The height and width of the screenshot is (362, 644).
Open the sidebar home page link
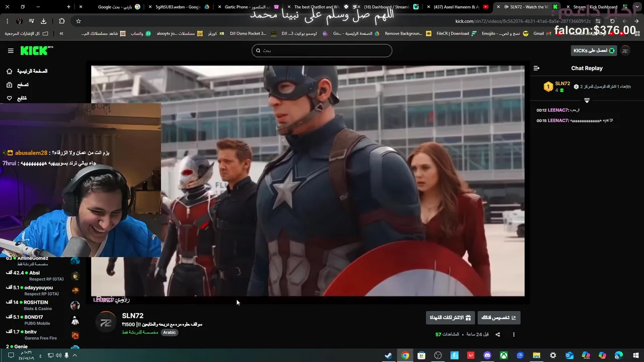27,71
